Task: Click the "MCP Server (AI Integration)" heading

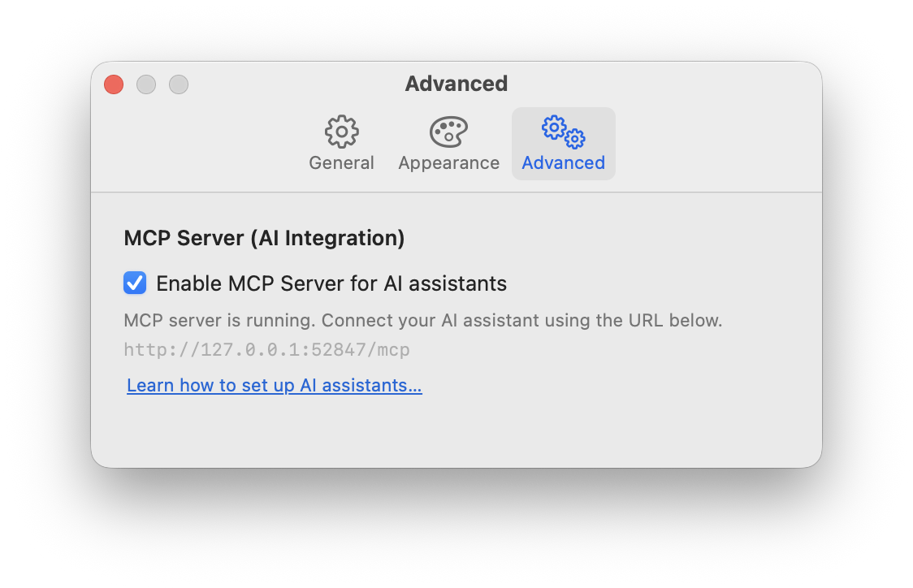Action: (264, 238)
